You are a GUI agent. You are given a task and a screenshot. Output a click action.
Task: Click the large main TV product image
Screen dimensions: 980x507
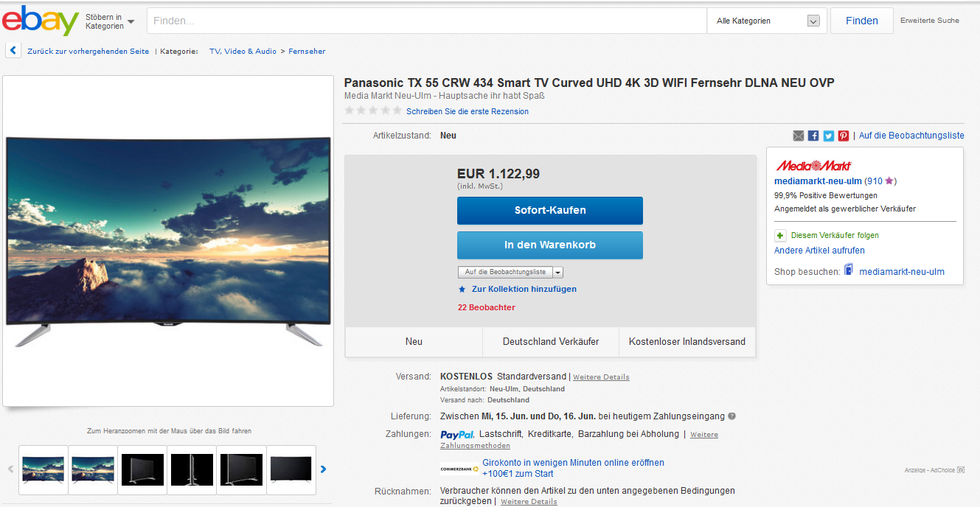click(168, 241)
